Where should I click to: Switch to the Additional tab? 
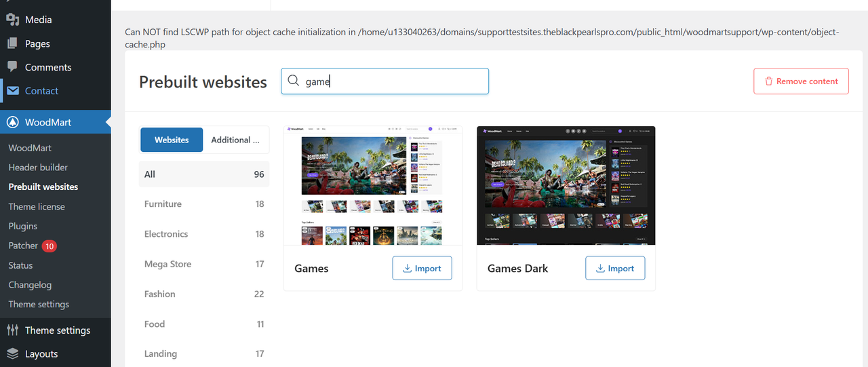235,140
